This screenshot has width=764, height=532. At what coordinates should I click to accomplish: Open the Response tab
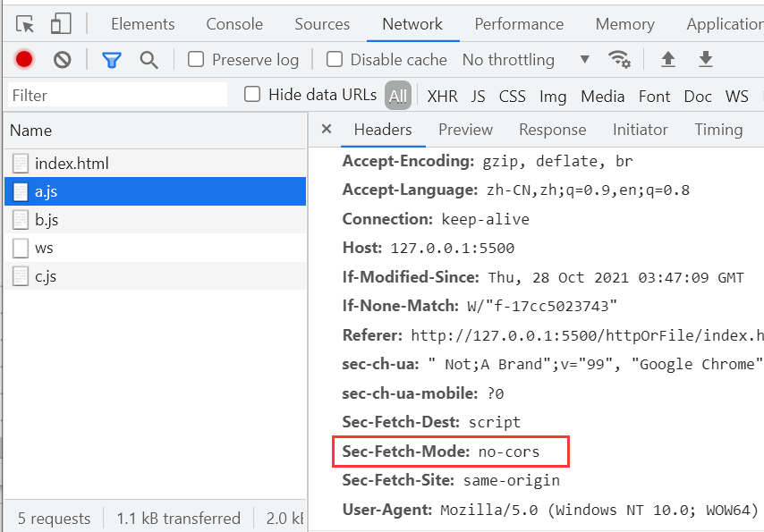pos(552,130)
